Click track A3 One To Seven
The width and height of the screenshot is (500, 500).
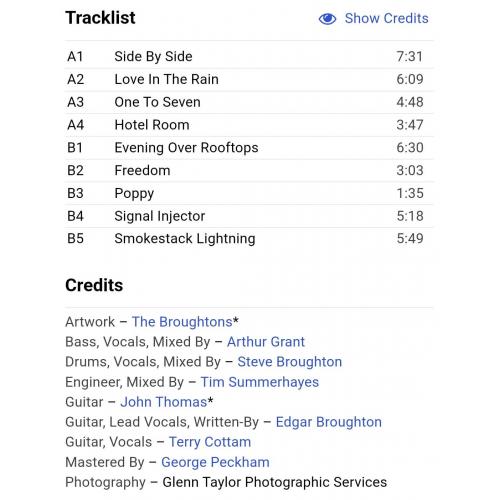[249, 102]
